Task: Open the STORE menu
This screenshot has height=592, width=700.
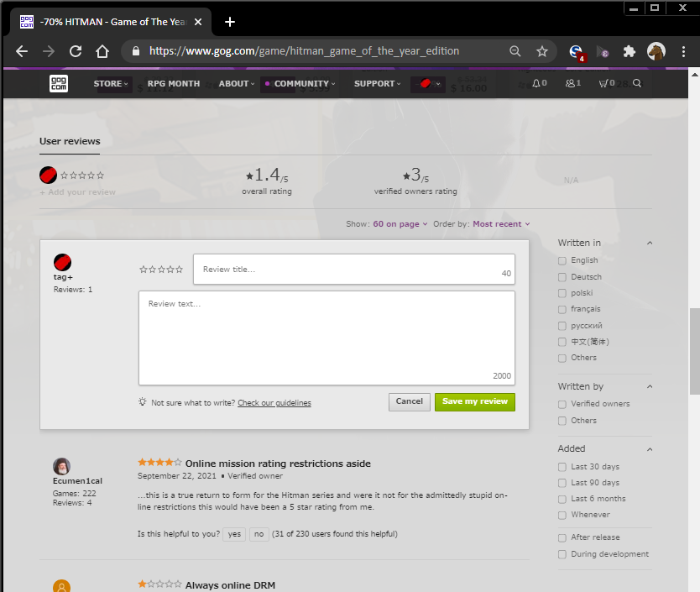Action: tap(111, 83)
